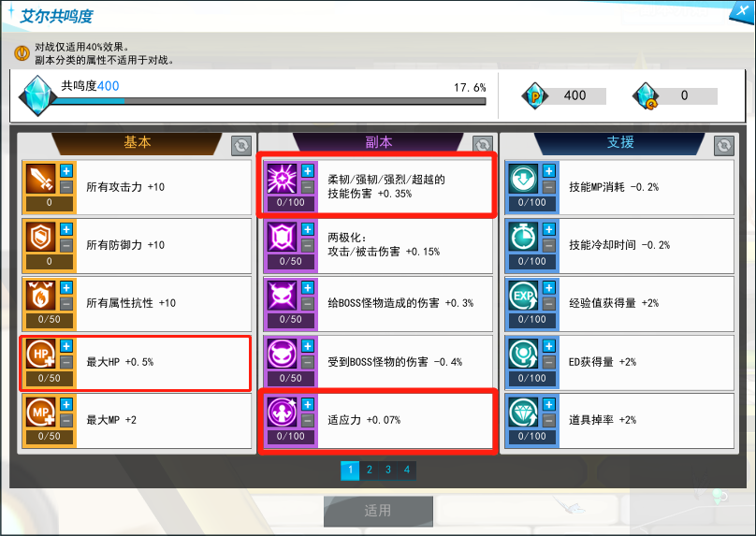This screenshot has height=536, width=756.
Task: Add a point to 所有攻击力
Action: point(66,170)
